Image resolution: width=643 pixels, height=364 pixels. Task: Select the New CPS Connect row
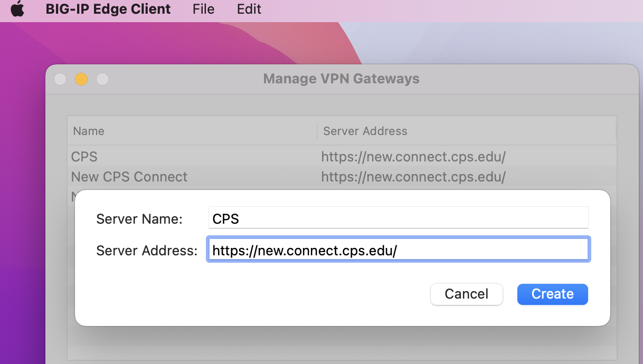(342, 177)
